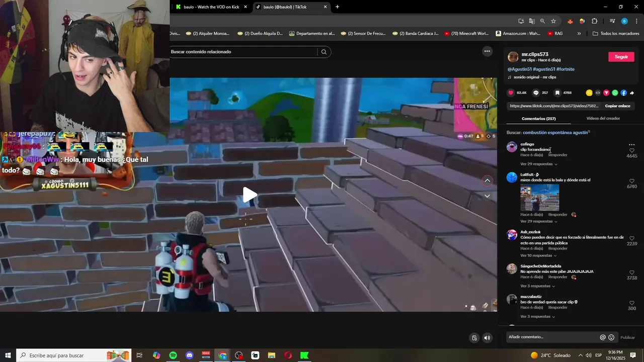Show hidden bookmarks with the double chevron

coord(579,34)
